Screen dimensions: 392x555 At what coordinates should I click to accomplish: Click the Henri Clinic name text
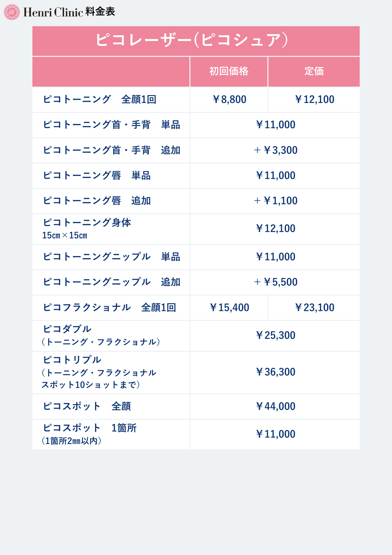tap(53, 12)
